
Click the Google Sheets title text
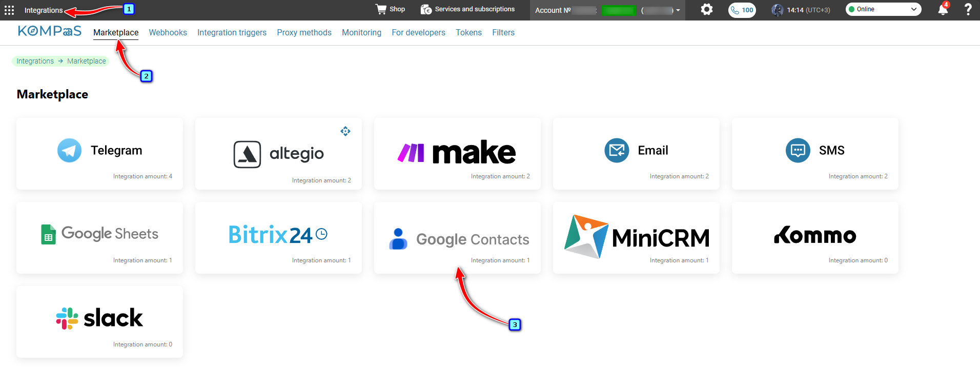tap(110, 234)
